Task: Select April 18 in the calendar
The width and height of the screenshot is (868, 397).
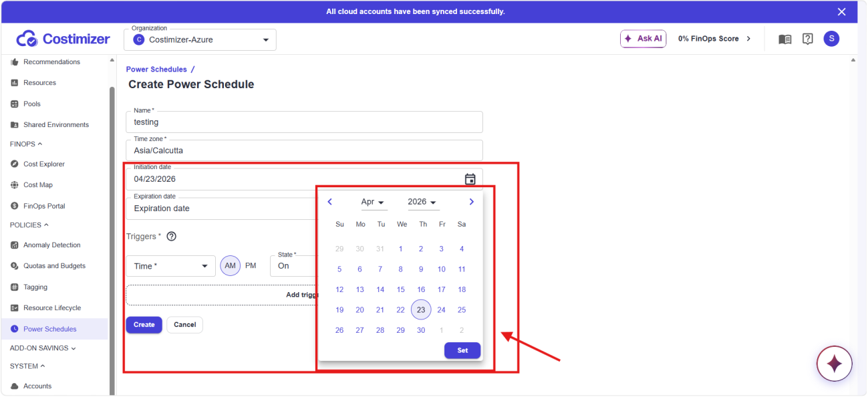Action: tap(462, 290)
